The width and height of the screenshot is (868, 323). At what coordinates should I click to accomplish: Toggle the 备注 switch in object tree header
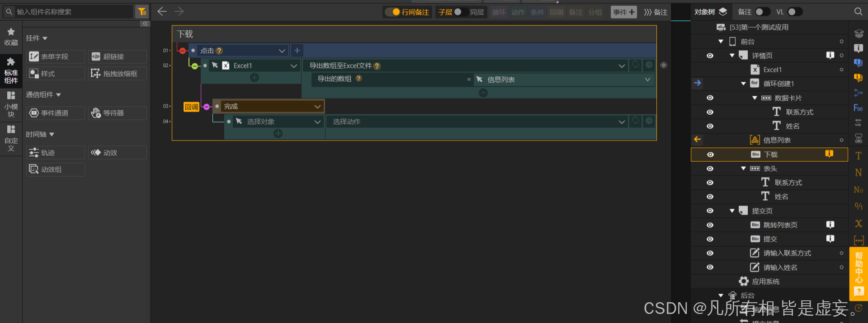pyautogui.click(x=763, y=12)
